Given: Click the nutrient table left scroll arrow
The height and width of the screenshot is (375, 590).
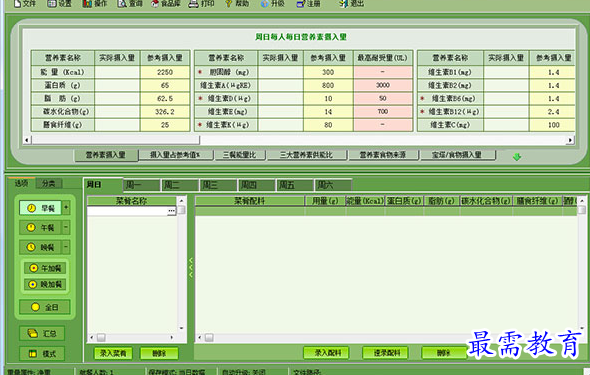Looking at the screenshot, I should point(26,140).
